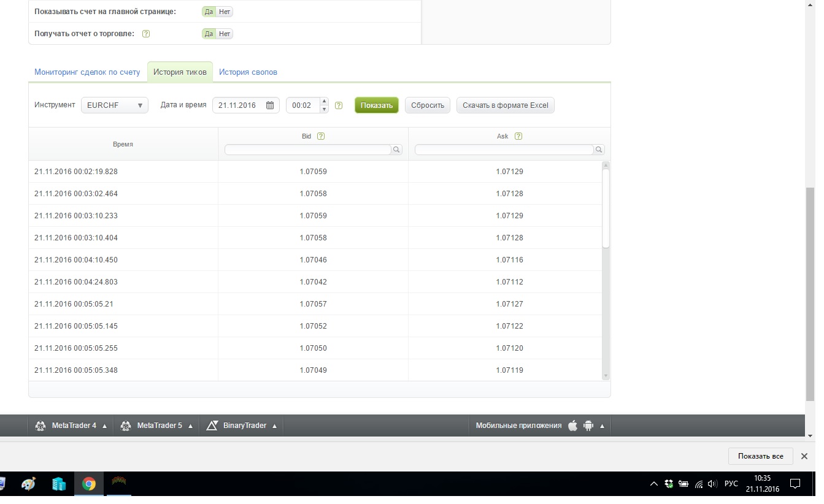Click the volume icon in the system tray
The width and height of the screenshot is (824, 504).
[712, 484]
